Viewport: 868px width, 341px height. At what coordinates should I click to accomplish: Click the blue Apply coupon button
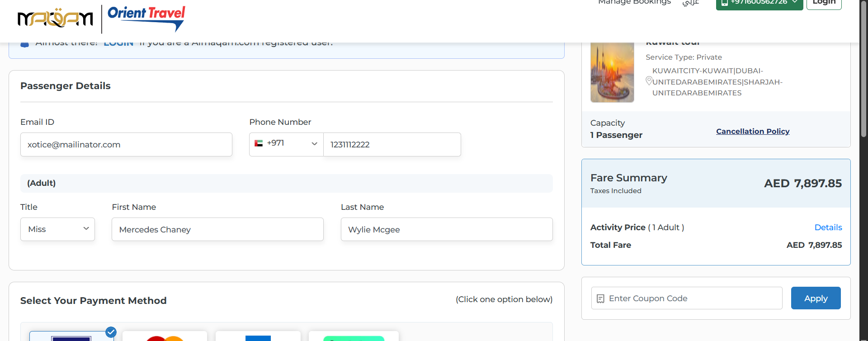pyautogui.click(x=816, y=298)
